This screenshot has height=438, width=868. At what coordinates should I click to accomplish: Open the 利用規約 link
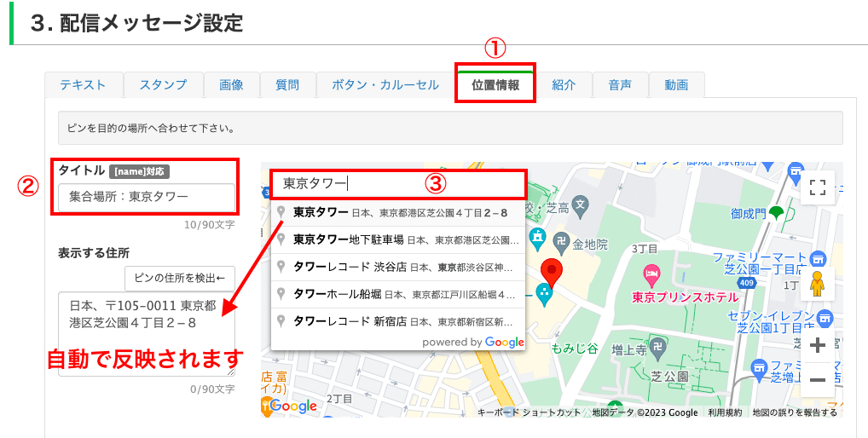[725, 412]
